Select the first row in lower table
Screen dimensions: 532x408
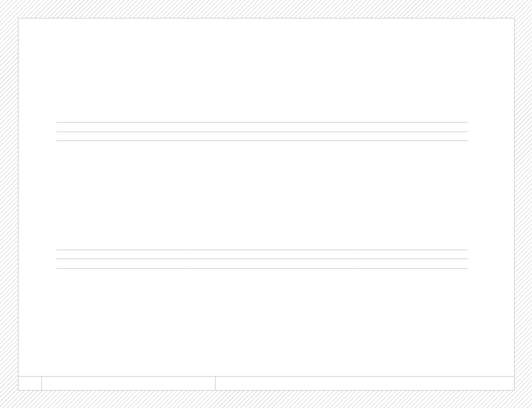click(262, 254)
